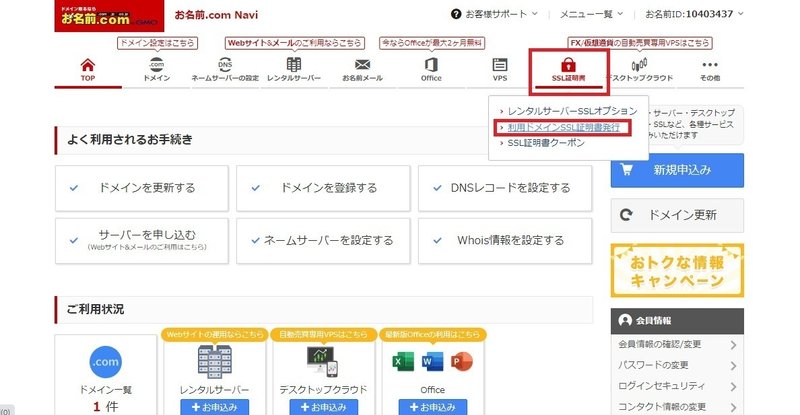Select 利用ドメインSSL証明書発行 menu entry
Viewport: 800px width, 415px height.
click(x=563, y=128)
